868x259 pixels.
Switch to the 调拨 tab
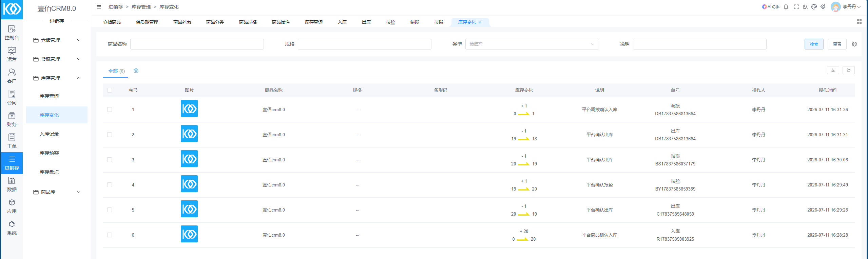(414, 22)
